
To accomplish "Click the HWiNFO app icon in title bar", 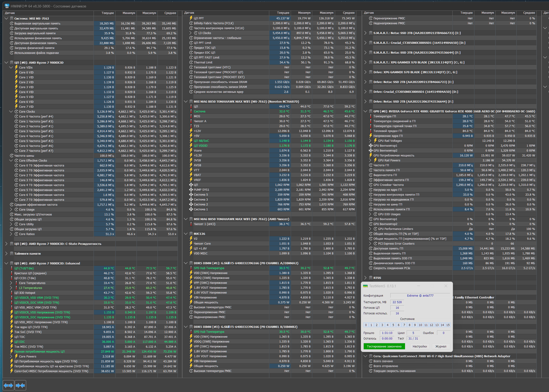I will point(7,6).
